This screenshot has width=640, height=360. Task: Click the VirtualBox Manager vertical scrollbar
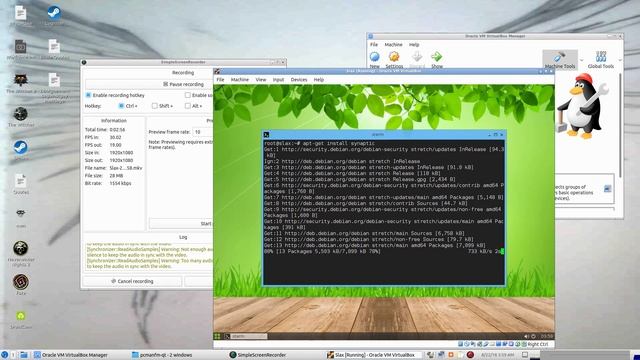point(620,124)
